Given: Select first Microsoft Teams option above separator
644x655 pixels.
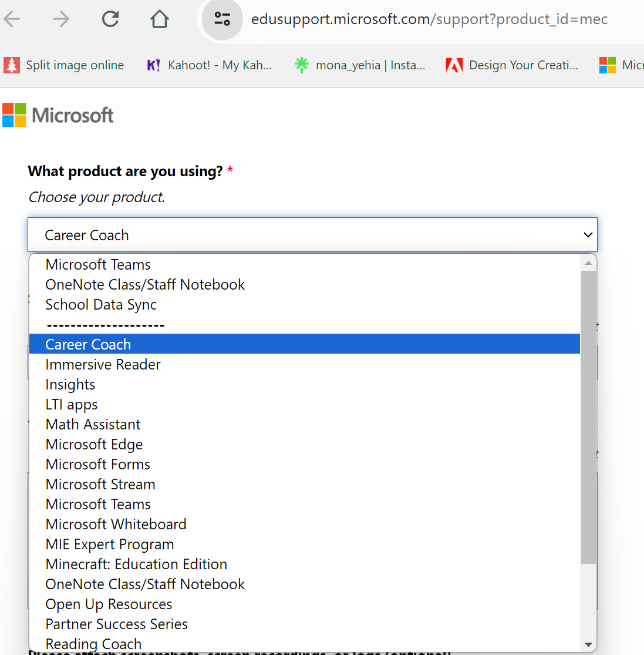Looking at the screenshot, I should pos(305,264).
